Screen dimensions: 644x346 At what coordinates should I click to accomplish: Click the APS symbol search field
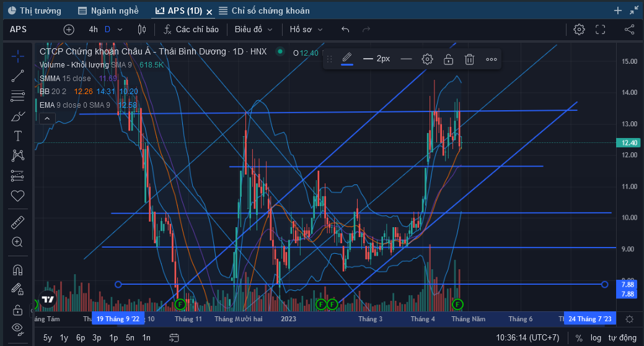pyautogui.click(x=19, y=30)
